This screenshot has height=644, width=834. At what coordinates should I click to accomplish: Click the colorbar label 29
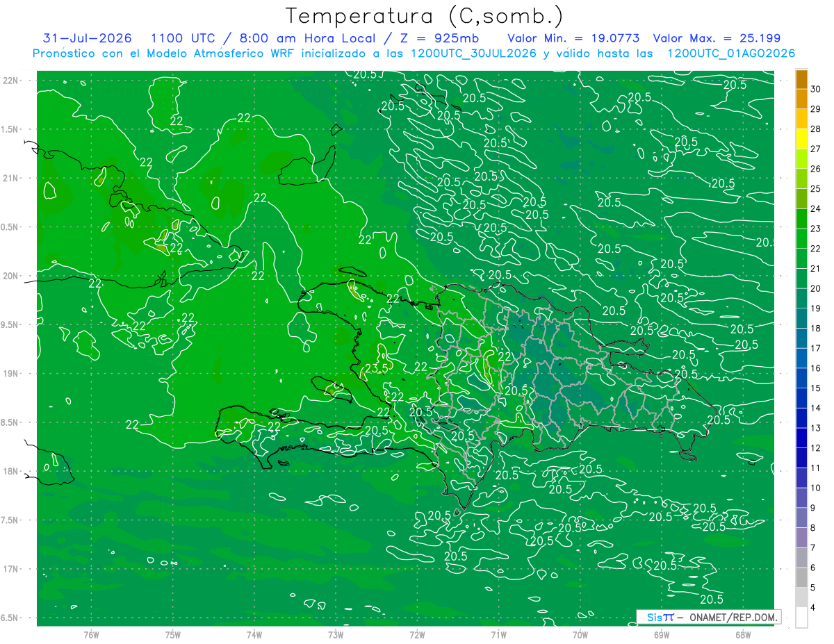(816, 109)
